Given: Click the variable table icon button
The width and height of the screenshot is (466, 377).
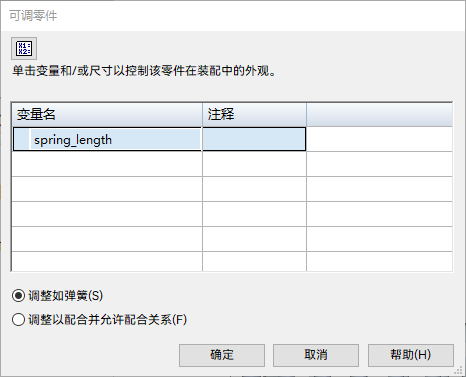Looking at the screenshot, I should [x=24, y=49].
